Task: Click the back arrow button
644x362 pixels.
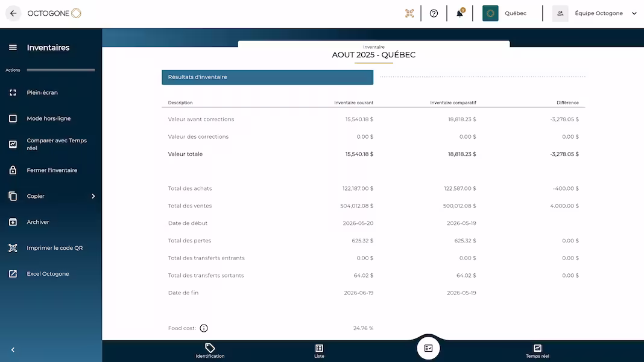Action: coord(13,13)
